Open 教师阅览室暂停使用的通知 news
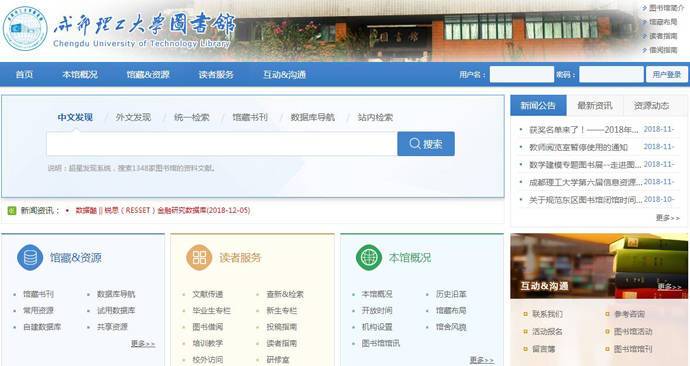 click(x=578, y=147)
